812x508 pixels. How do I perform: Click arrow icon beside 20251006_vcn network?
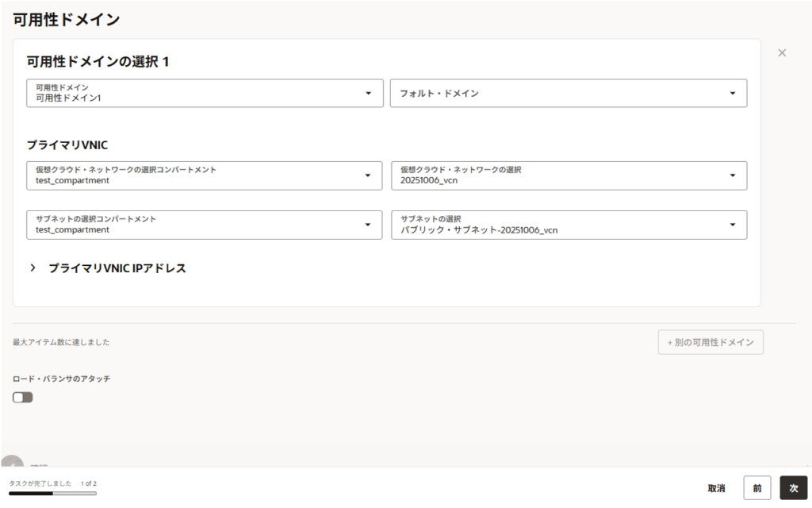pyautogui.click(x=732, y=175)
